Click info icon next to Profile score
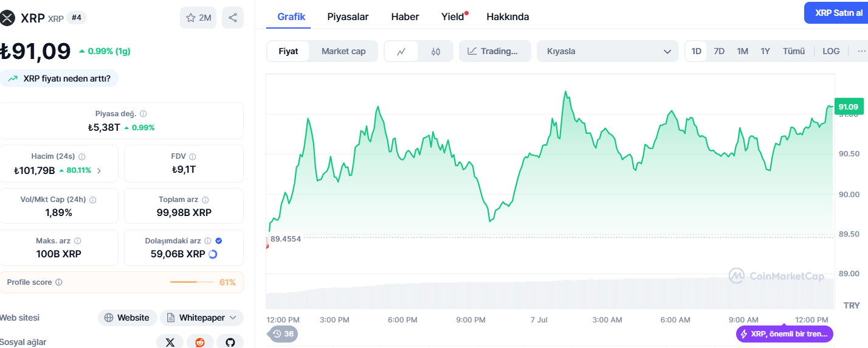Screen dimensions: 868x348 (x=59, y=282)
